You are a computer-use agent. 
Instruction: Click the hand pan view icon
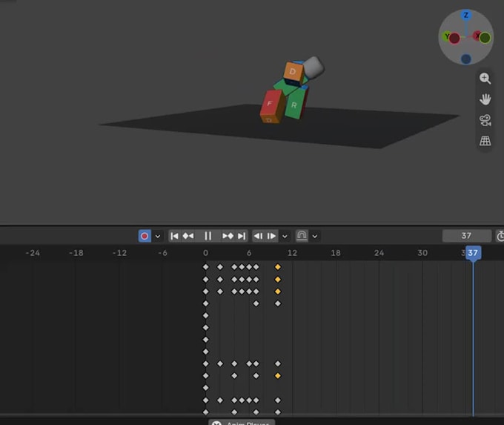pyautogui.click(x=485, y=99)
